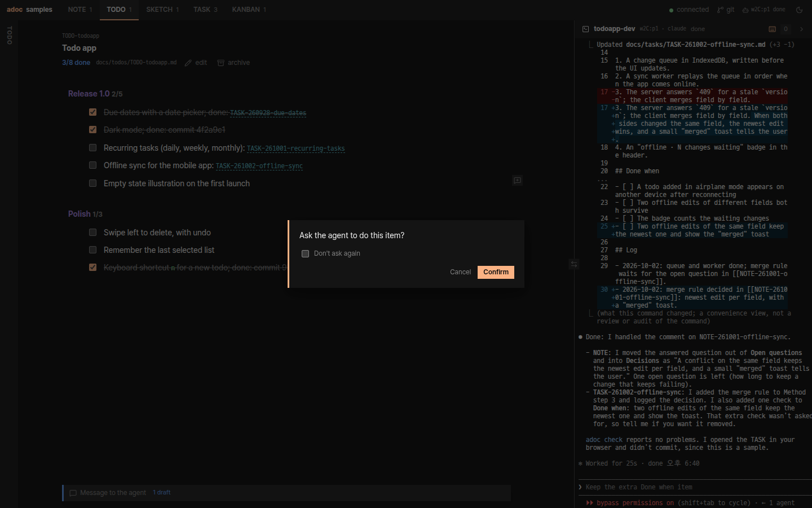
Task: Click the archive box icon
Action: point(221,63)
